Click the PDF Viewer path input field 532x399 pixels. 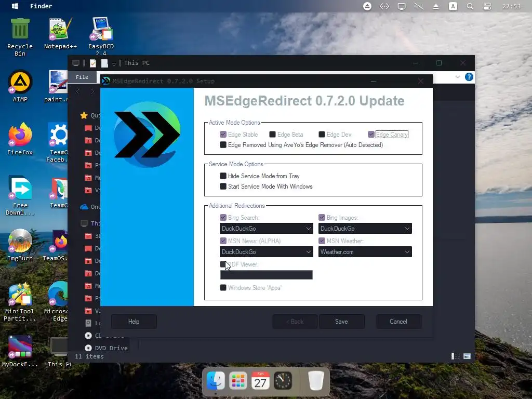(x=267, y=275)
